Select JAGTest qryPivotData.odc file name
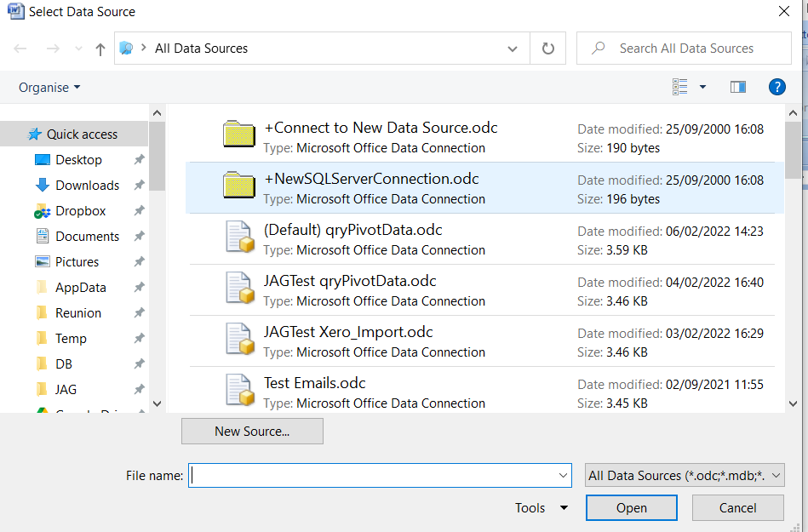The height and width of the screenshot is (532, 808). click(350, 281)
